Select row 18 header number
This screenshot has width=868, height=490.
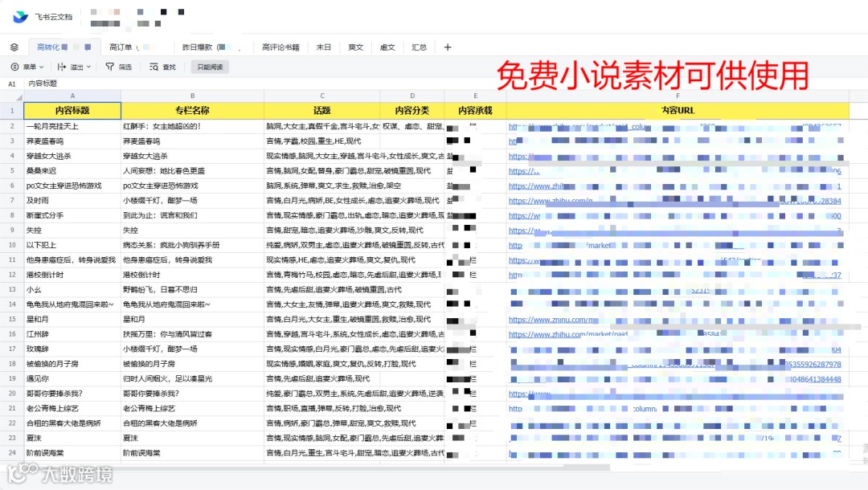coord(11,364)
